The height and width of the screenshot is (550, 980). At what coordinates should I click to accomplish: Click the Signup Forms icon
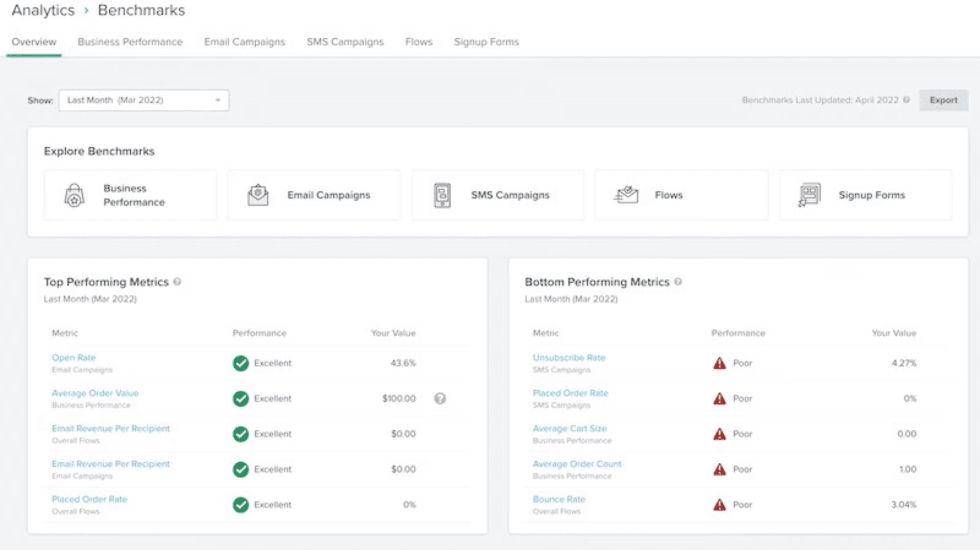tap(809, 195)
